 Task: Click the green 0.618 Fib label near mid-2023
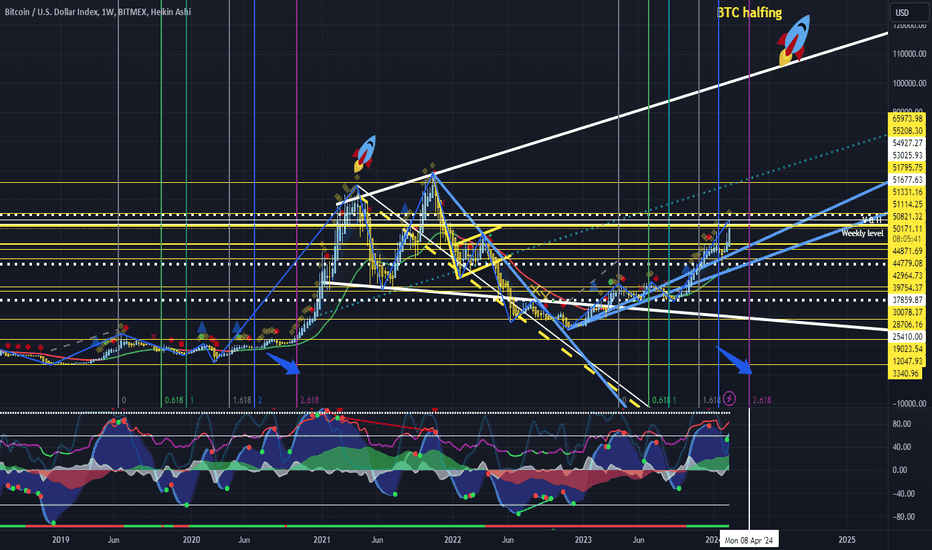click(661, 400)
